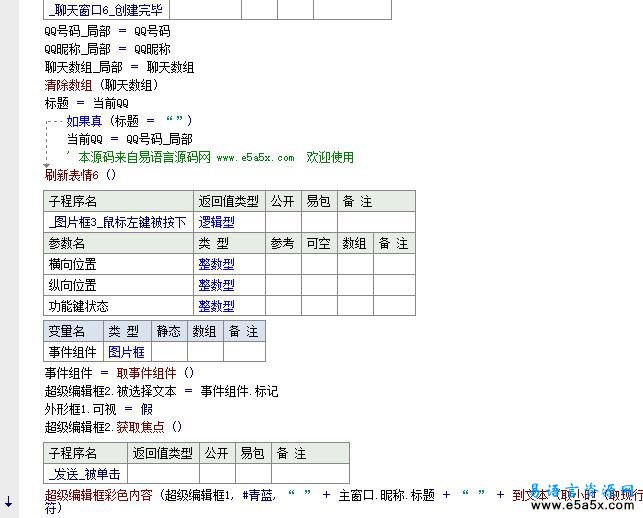643x518 pixels.
Task: Click the down arrow in the left margin
Action: pyautogui.click(x=9, y=501)
